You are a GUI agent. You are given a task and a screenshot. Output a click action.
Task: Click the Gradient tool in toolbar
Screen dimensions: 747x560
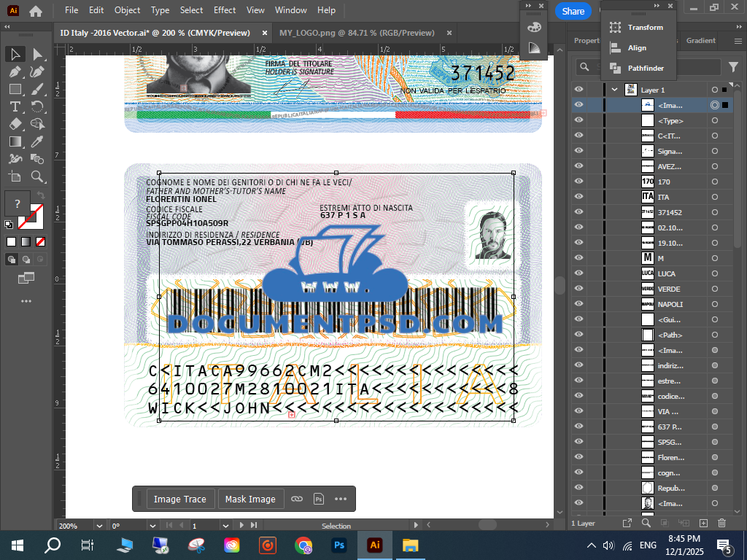point(15,141)
